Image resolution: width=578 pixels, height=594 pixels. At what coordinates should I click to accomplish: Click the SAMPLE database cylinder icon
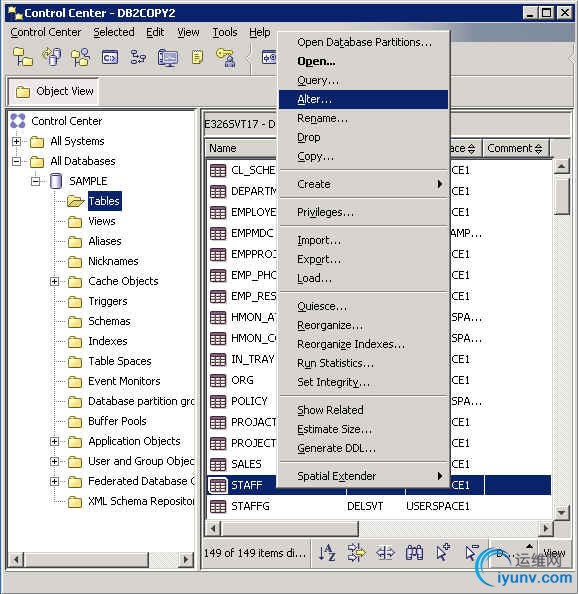pyautogui.click(x=56, y=181)
